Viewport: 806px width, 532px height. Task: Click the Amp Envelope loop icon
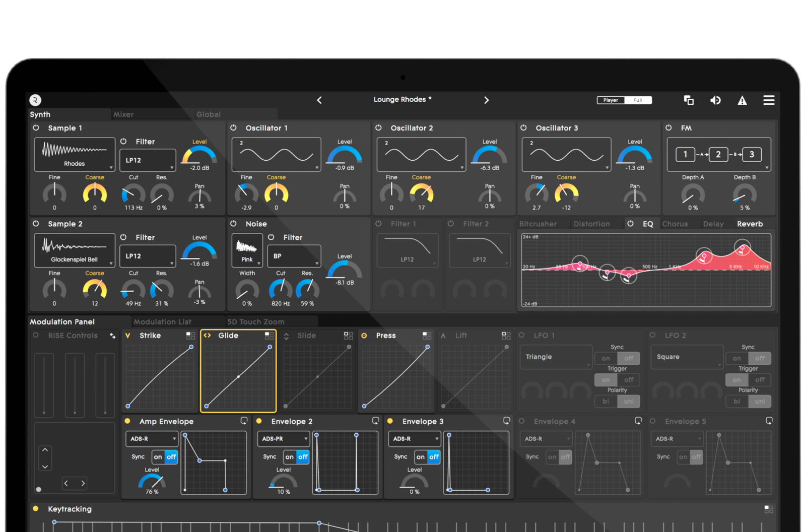tap(244, 421)
